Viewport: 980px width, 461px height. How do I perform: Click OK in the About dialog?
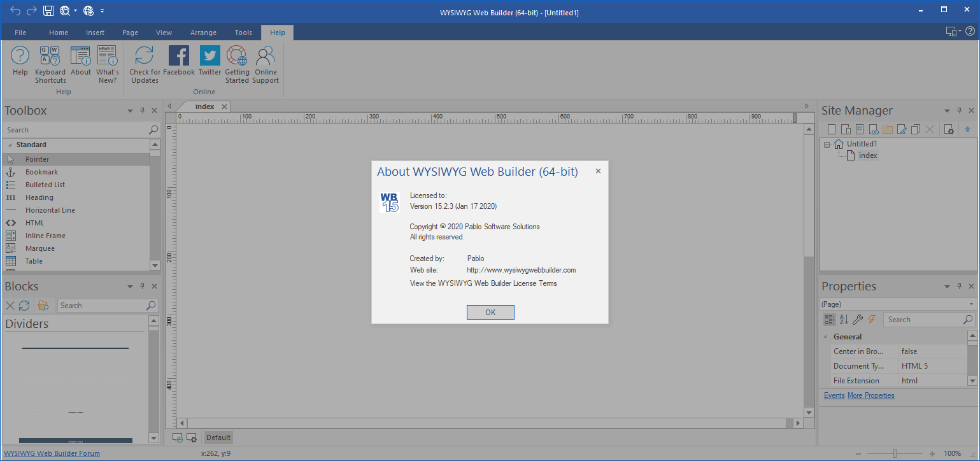pos(490,312)
